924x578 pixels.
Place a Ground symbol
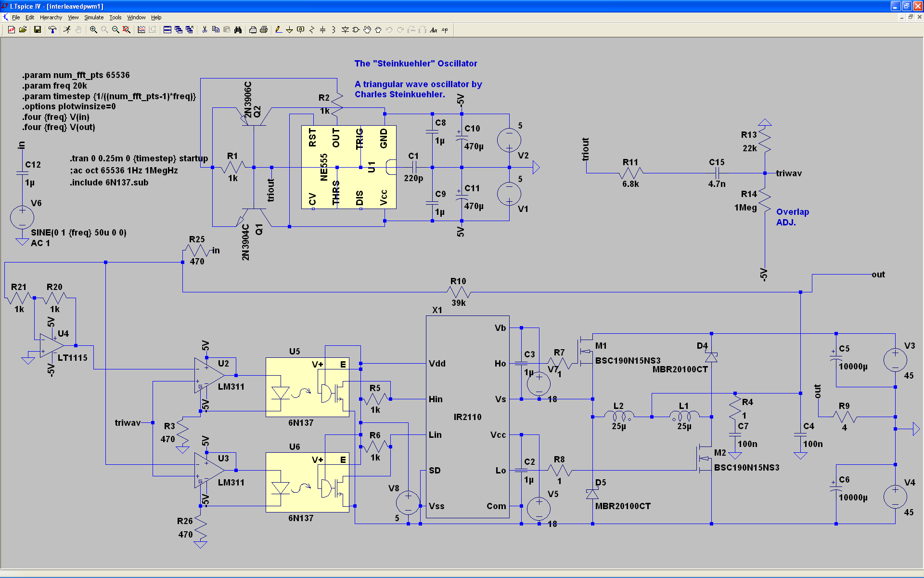[290, 30]
